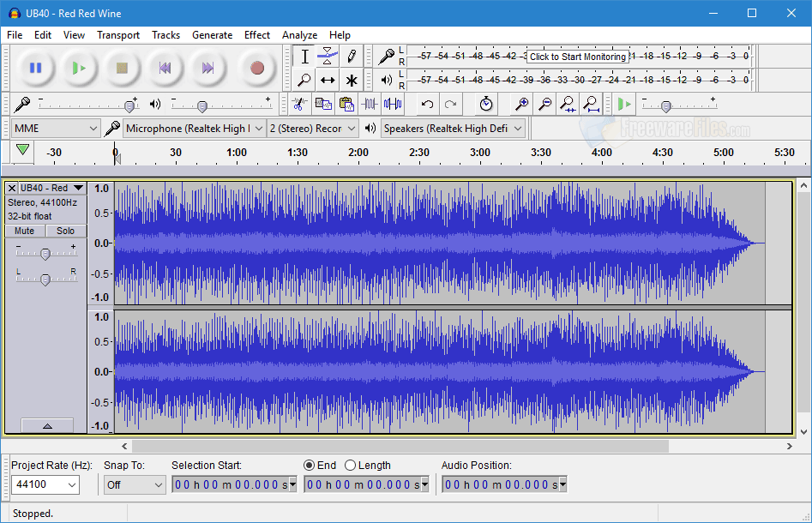Click the Silence Audio icon

click(x=393, y=104)
